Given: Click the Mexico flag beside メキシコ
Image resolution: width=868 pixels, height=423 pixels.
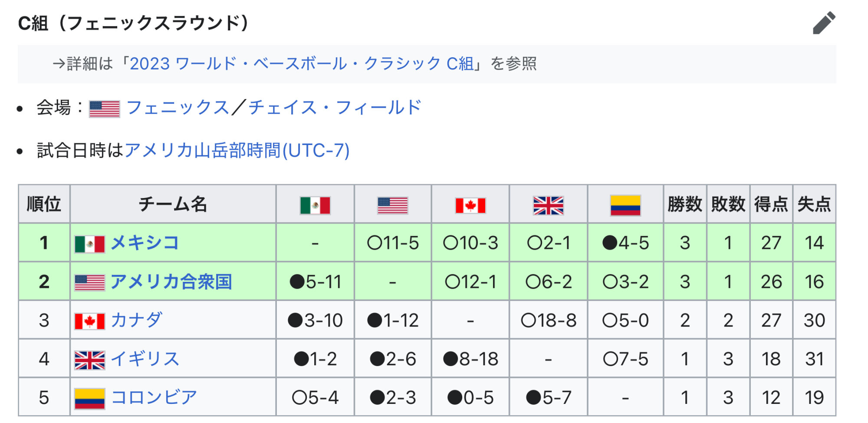Looking at the screenshot, I should [x=89, y=244].
